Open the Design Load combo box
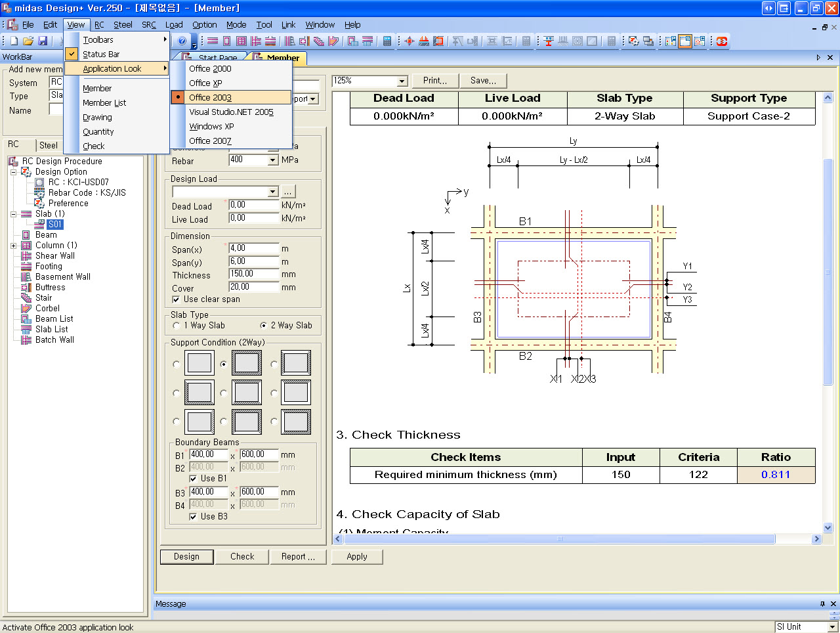 pos(226,192)
